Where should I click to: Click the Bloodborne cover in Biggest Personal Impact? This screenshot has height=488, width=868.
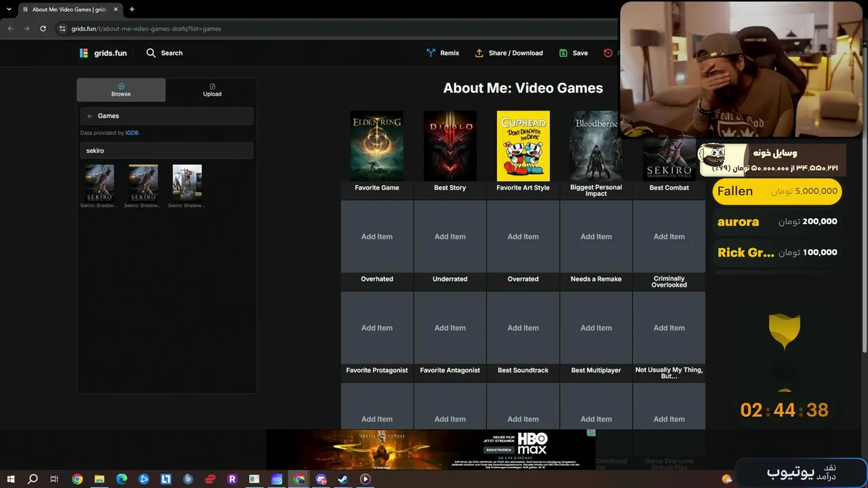coord(596,146)
